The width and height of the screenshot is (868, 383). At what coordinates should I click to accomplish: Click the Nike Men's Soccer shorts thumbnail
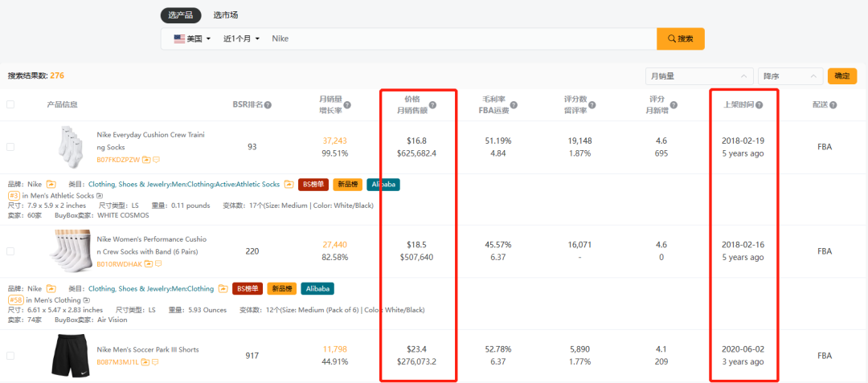pos(70,356)
